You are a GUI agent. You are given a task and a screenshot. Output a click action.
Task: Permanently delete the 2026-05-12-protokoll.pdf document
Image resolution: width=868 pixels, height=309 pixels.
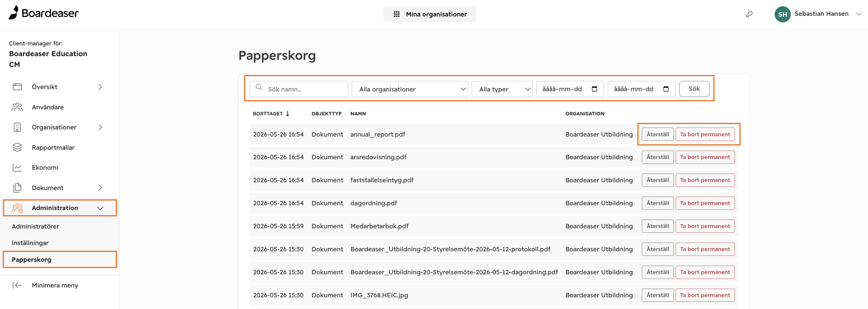coord(705,249)
